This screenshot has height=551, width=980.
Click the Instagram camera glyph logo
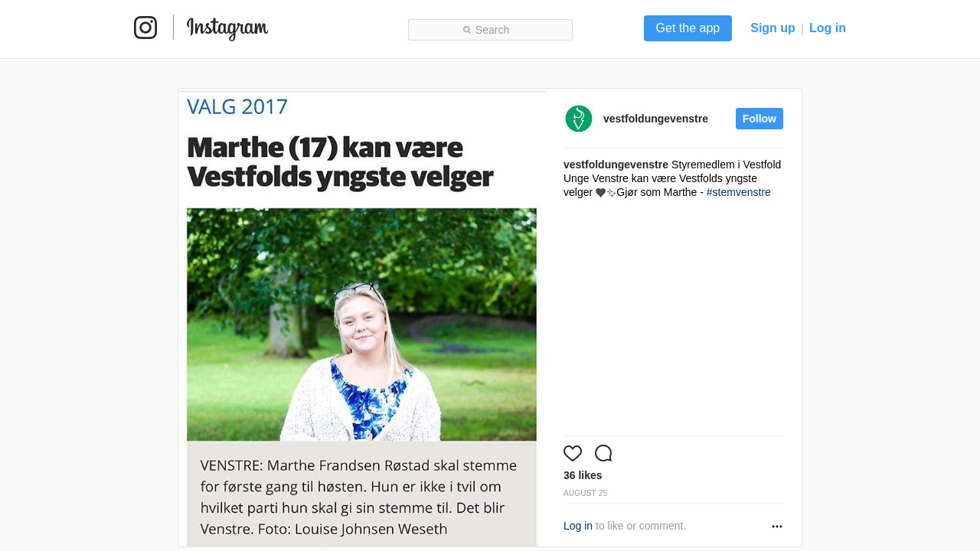(145, 28)
